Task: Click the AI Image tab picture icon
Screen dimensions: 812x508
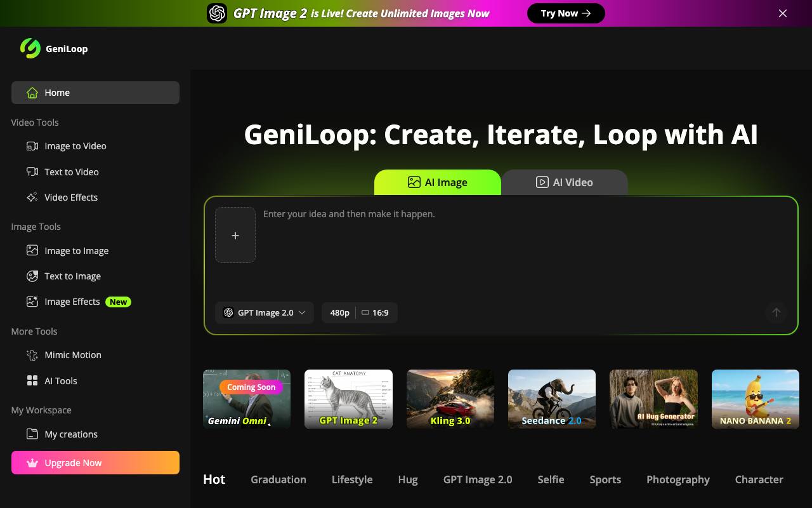Action: tap(414, 182)
